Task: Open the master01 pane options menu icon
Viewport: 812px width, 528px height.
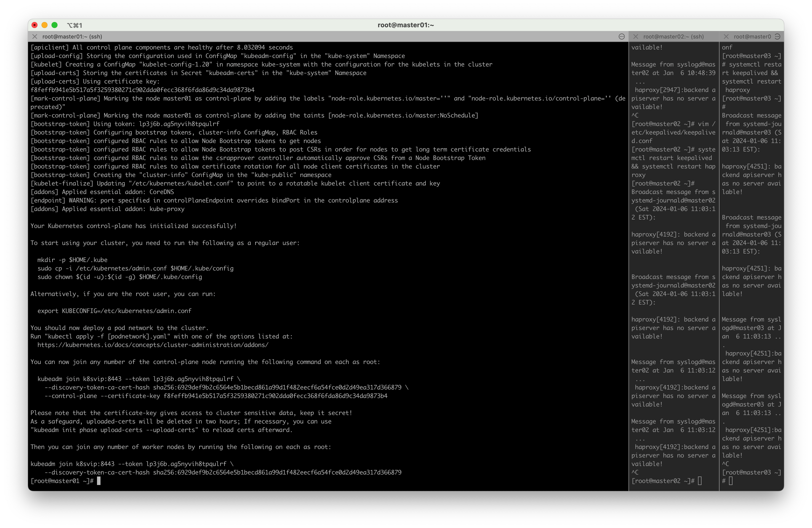Action: point(621,36)
